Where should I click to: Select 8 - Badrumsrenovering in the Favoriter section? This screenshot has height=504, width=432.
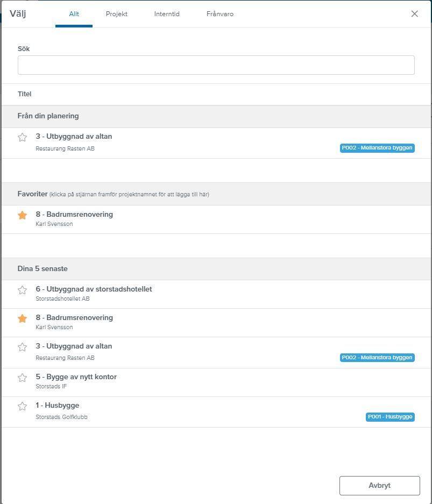(x=216, y=219)
